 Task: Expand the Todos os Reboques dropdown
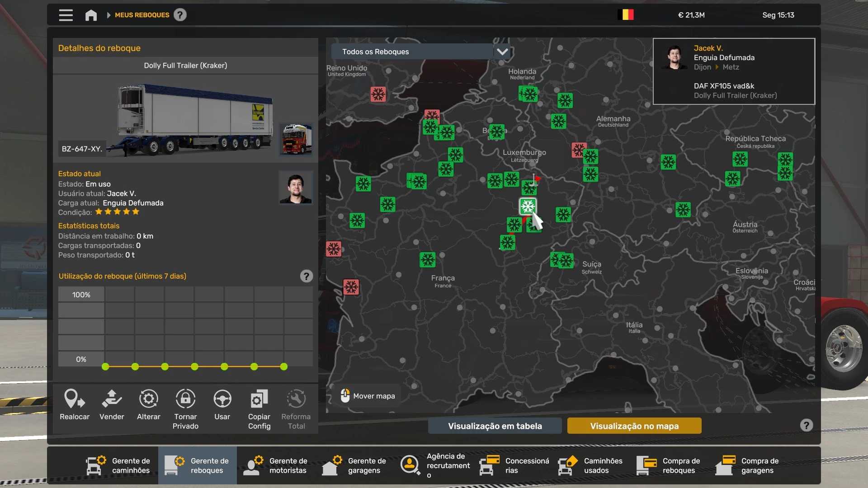[502, 52]
